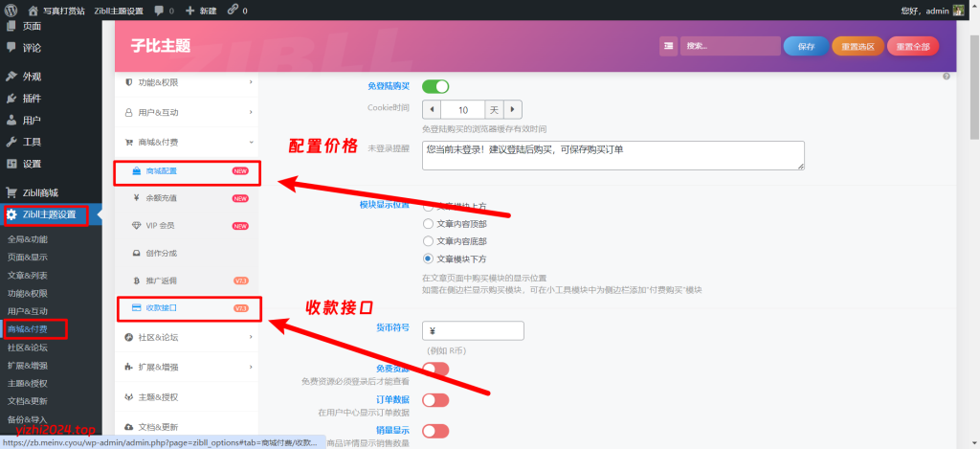Open the VIP 会员 tab
980x449 pixels.
187,226
